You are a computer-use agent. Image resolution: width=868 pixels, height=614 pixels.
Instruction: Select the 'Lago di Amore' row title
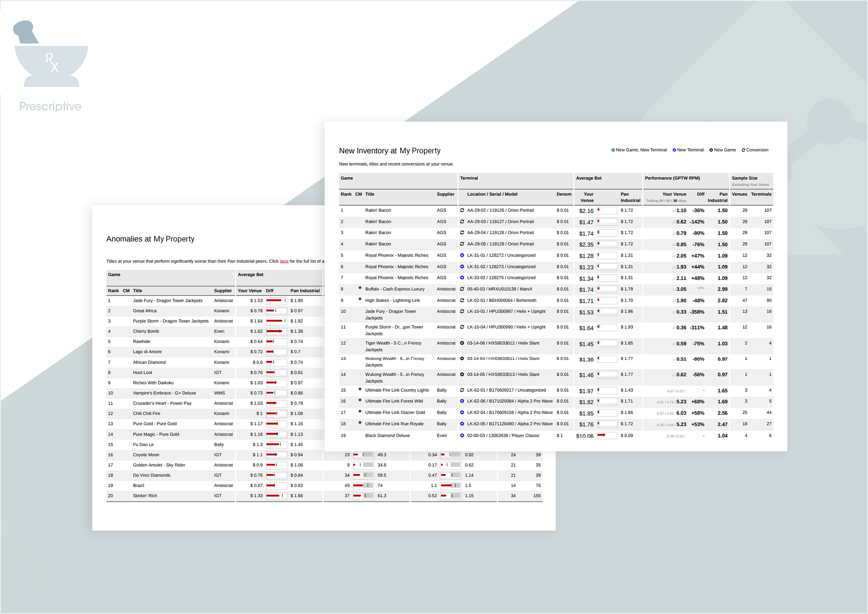click(x=147, y=352)
